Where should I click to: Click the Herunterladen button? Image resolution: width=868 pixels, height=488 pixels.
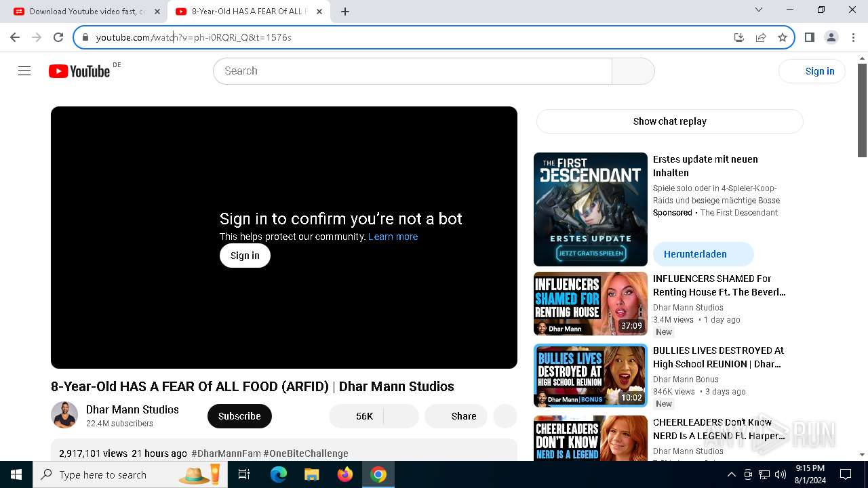tap(703, 254)
